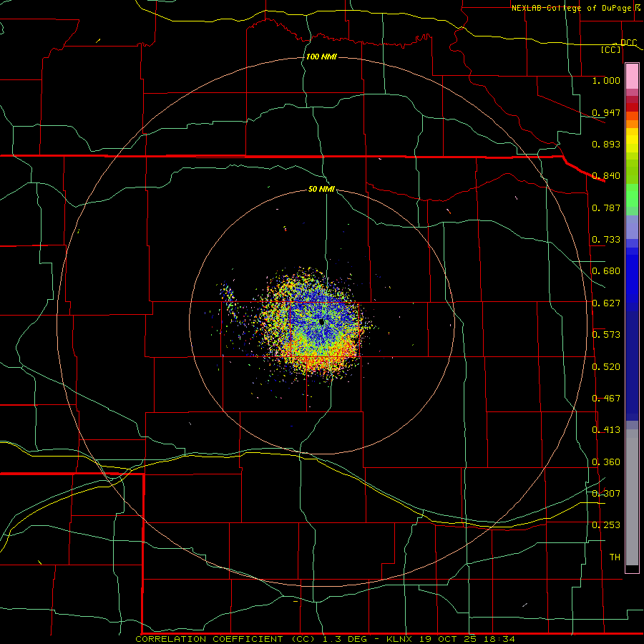Select the 0.520 colorbar value label
The image size is (644, 644).
pos(606,367)
